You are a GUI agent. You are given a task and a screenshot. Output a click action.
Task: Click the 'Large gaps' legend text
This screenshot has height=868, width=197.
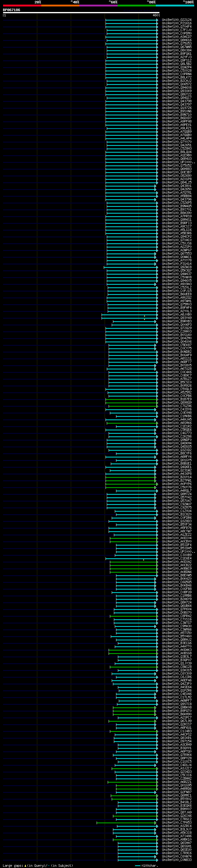coord(13,866)
